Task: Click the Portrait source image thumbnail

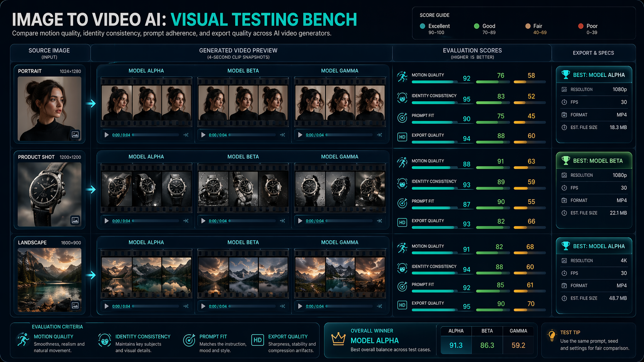Action: click(49, 108)
